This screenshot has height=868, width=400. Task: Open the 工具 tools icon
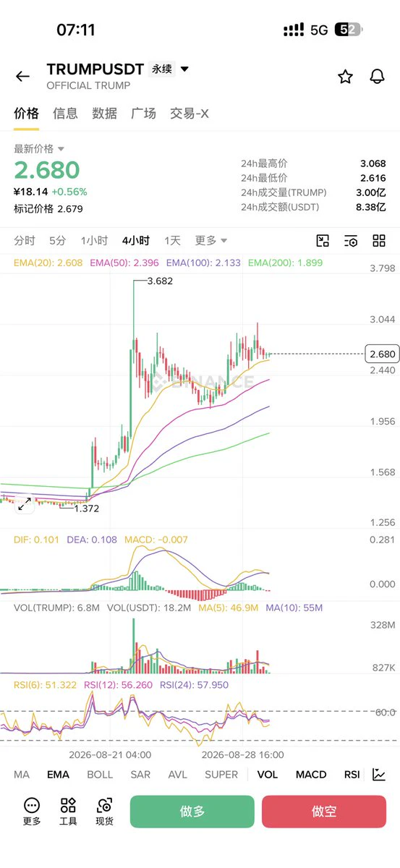click(68, 812)
